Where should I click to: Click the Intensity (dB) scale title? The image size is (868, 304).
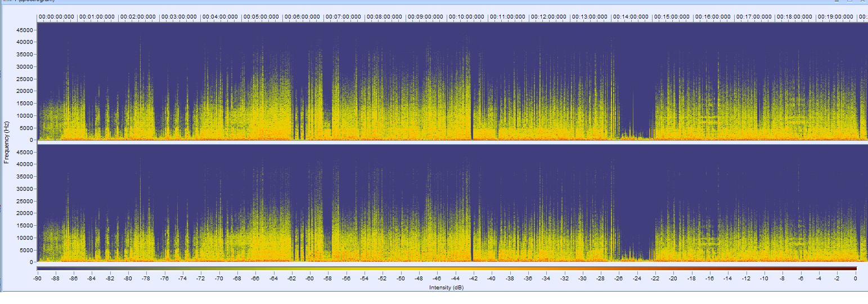click(447, 288)
